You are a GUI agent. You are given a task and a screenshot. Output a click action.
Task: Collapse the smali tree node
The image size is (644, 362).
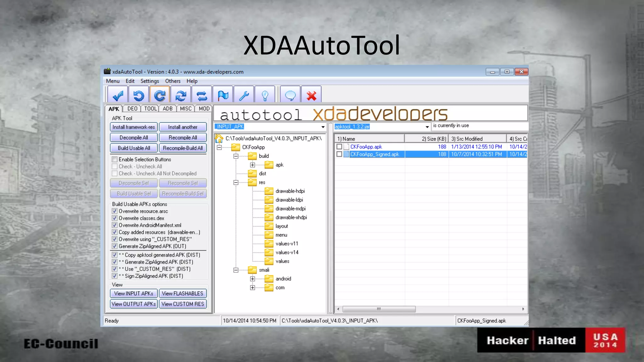(x=236, y=270)
